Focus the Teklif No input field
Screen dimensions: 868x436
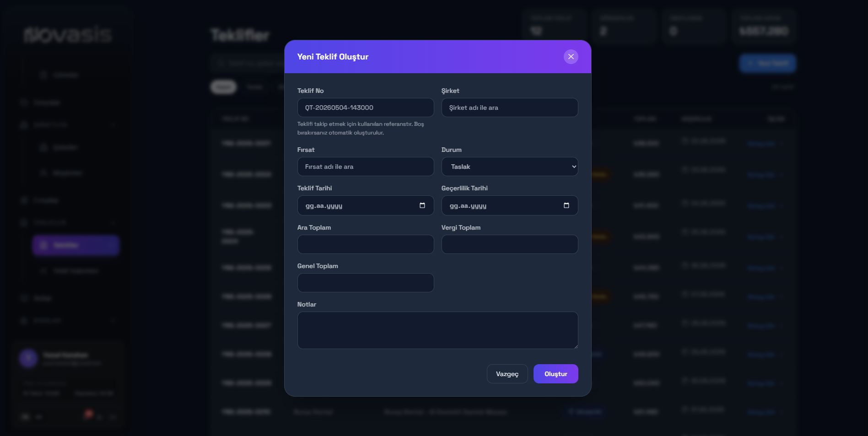pyautogui.click(x=365, y=108)
